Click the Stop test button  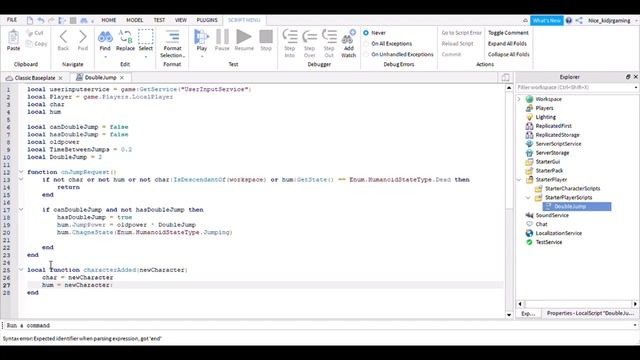(x=266, y=37)
